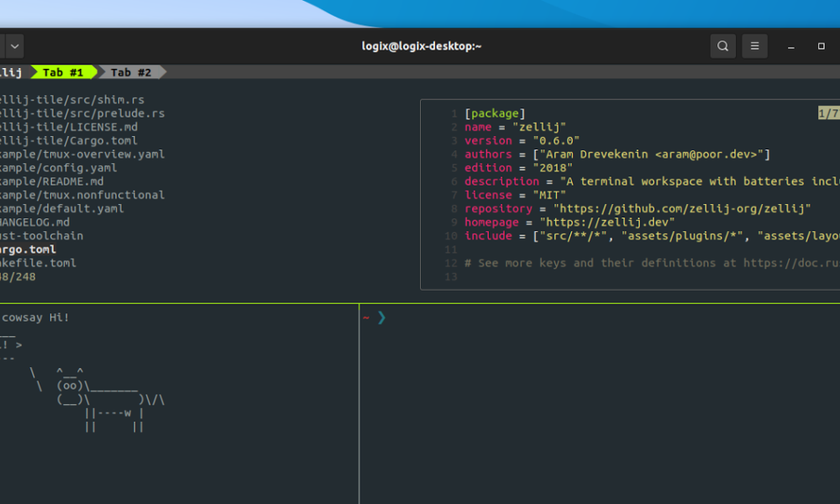Select LICENSE.md file row
The image size is (840, 504).
69,127
